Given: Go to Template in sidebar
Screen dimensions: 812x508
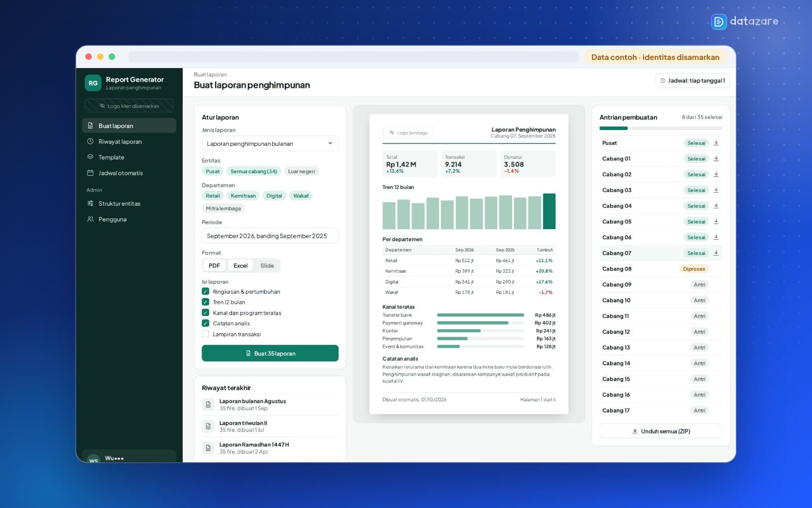Looking at the screenshot, I should click(129, 157).
